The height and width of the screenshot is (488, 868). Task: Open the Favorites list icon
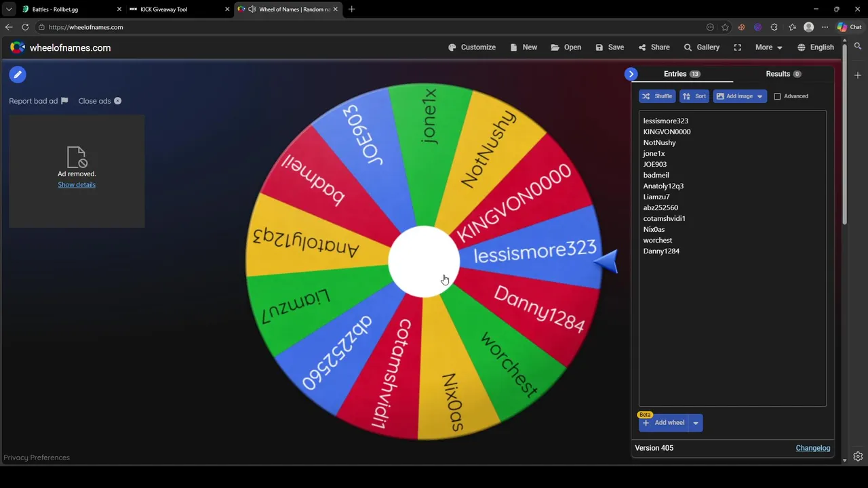pos(792,27)
